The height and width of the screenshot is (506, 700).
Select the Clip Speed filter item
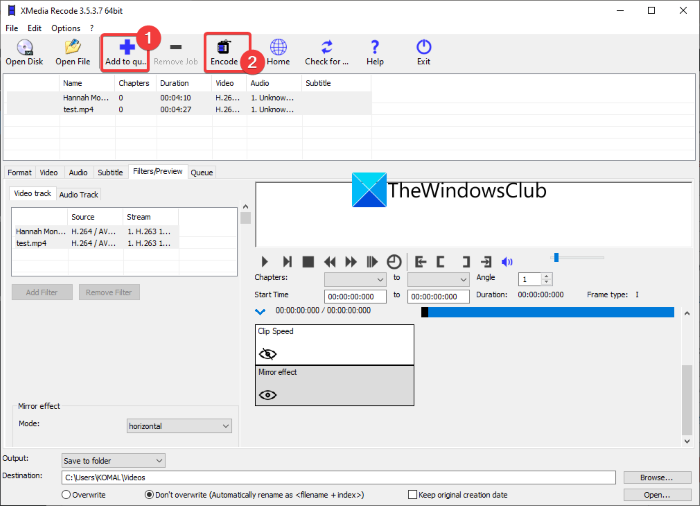click(x=335, y=345)
